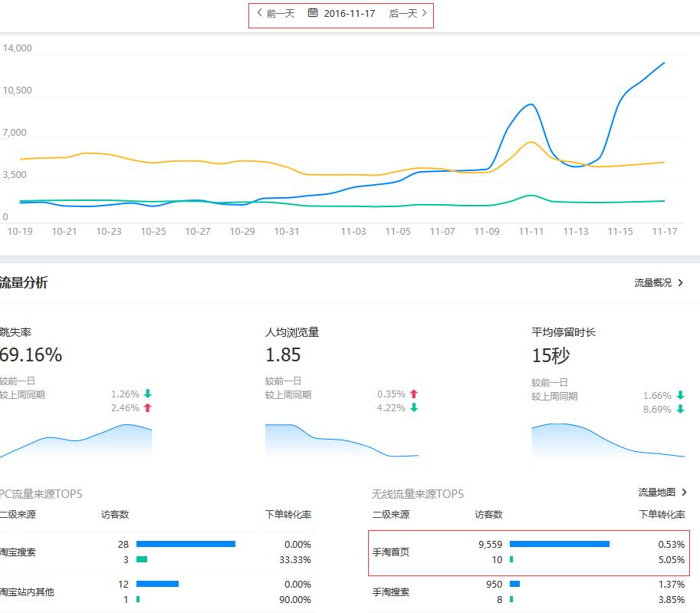Click green down arrow next to 1.26%
Image resolution: width=700 pixels, height=613 pixels.
click(147, 394)
